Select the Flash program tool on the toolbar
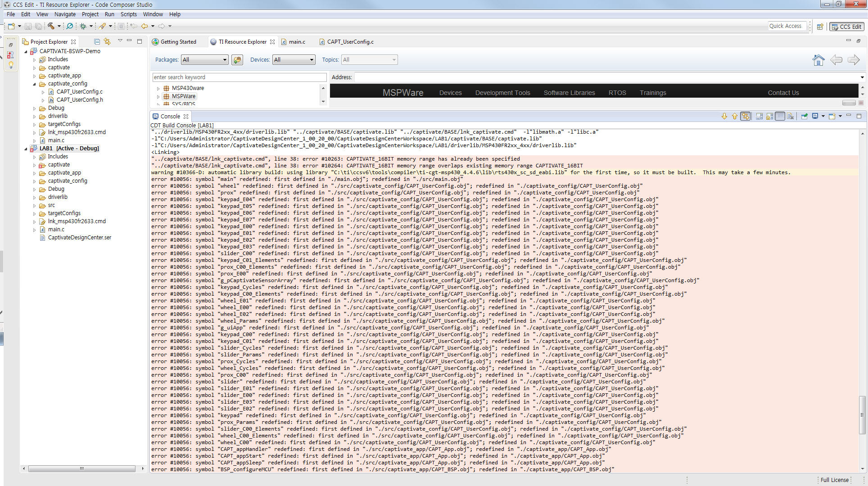Viewport: 868px width, 486px height. pyautogui.click(x=103, y=26)
